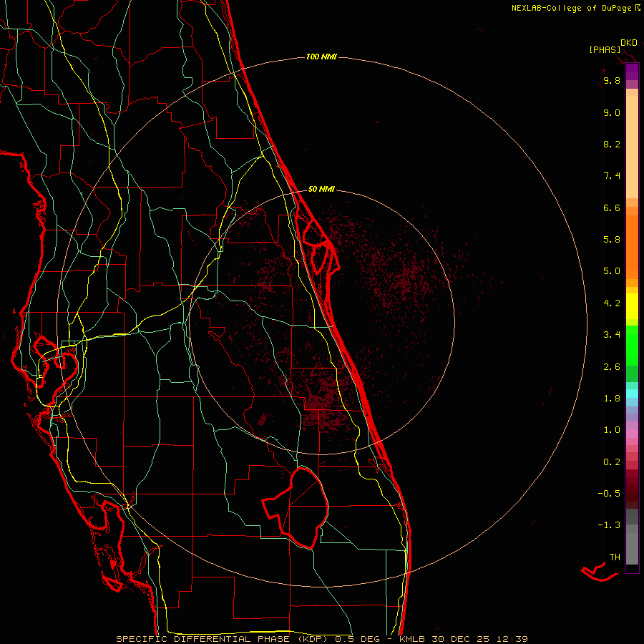Image resolution: width=644 pixels, height=644 pixels.
Task: Click the DKD [PHAS] legend header
Action: pyautogui.click(x=613, y=46)
